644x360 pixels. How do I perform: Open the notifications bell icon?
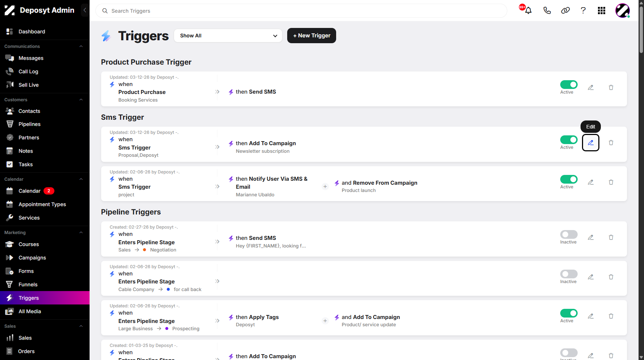click(x=528, y=11)
